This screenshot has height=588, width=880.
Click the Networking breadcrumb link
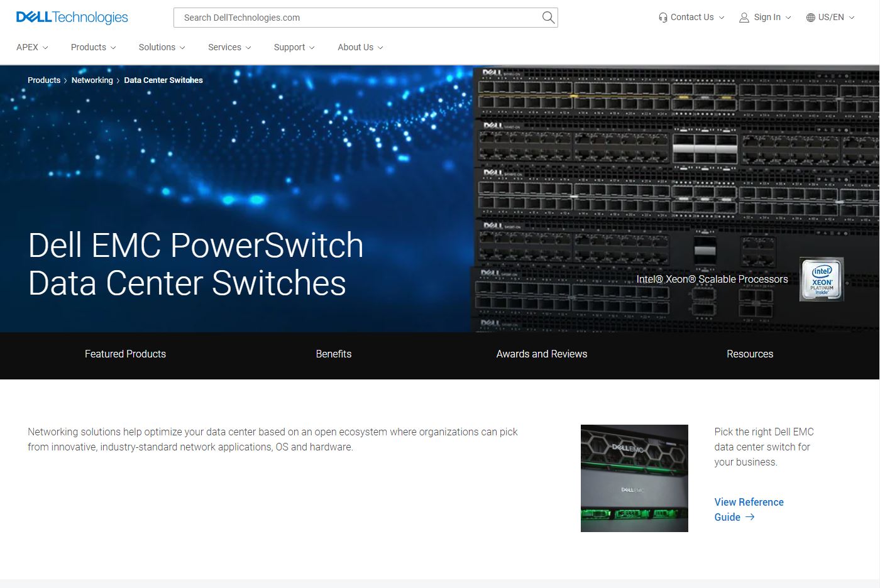pyautogui.click(x=92, y=80)
